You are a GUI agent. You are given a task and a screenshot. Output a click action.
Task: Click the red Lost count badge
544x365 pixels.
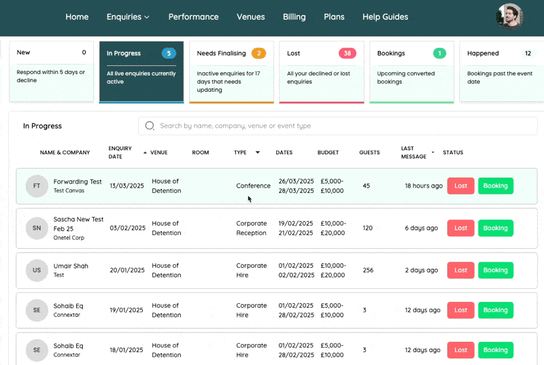click(347, 53)
